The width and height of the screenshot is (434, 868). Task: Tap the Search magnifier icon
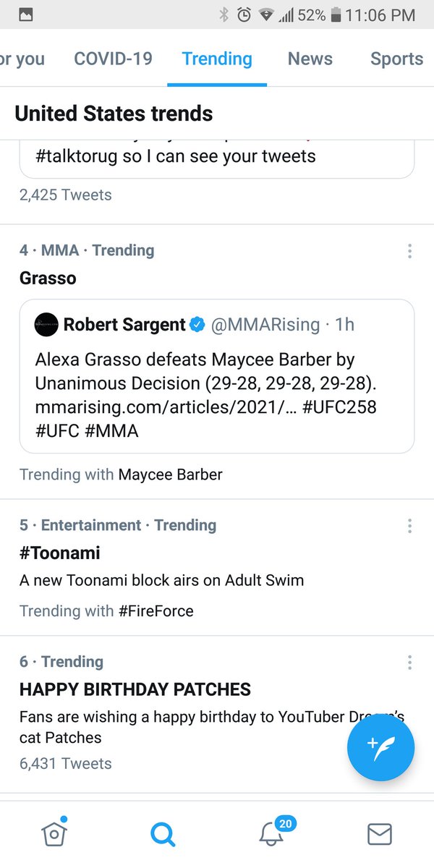pos(163,834)
